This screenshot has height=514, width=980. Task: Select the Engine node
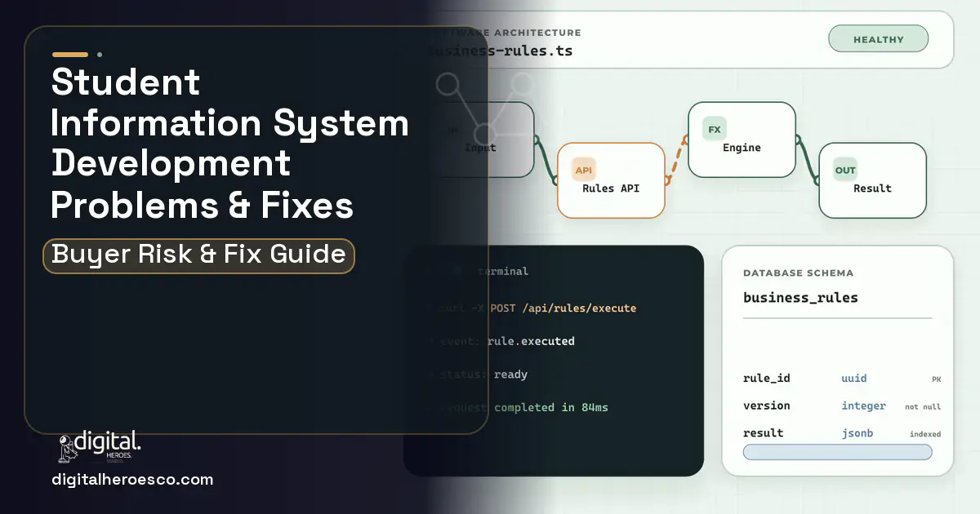point(742,140)
